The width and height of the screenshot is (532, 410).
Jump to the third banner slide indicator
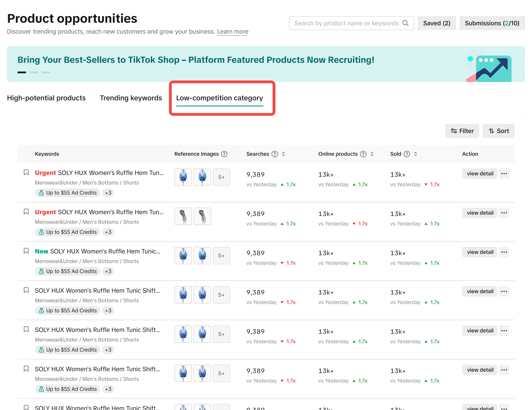tap(46, 72)
